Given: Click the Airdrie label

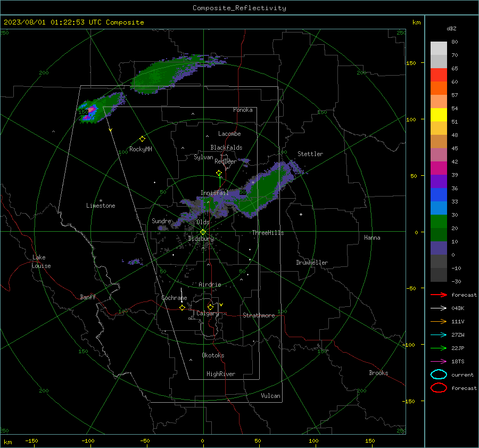Looking at the screenshot, I should [210, 284].
